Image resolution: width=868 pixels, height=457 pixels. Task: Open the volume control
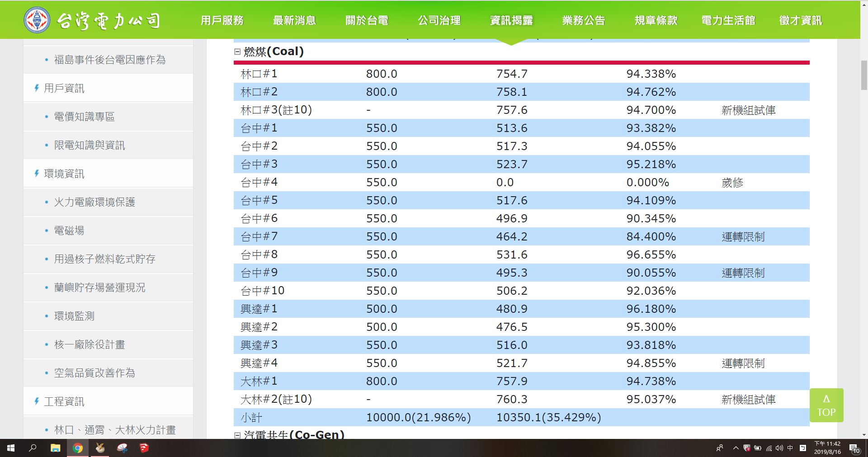coord(779,448)
